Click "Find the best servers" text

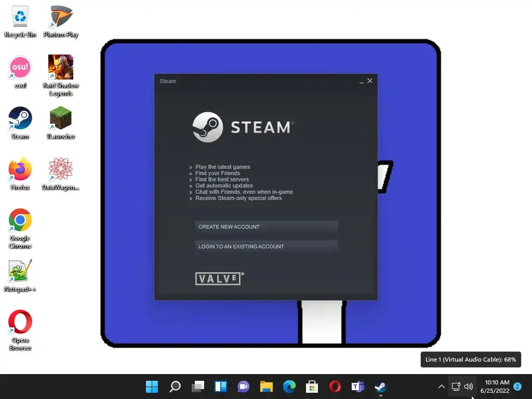point(222,179)
